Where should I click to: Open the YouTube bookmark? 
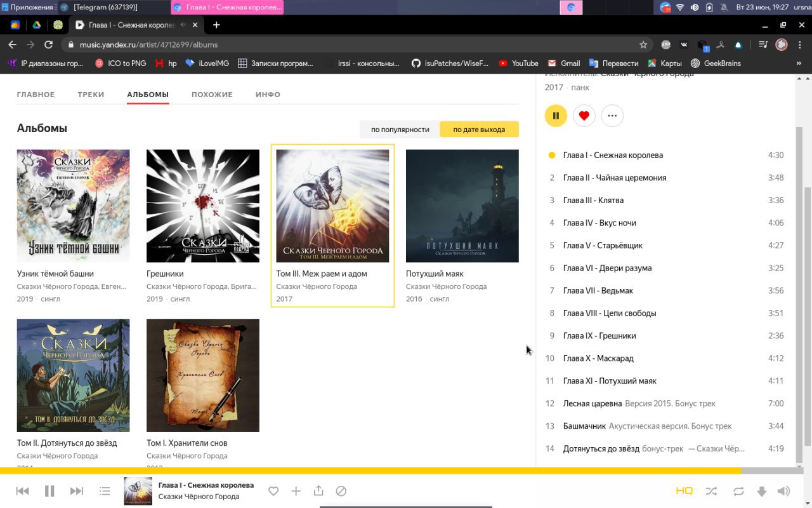point(518,63)
